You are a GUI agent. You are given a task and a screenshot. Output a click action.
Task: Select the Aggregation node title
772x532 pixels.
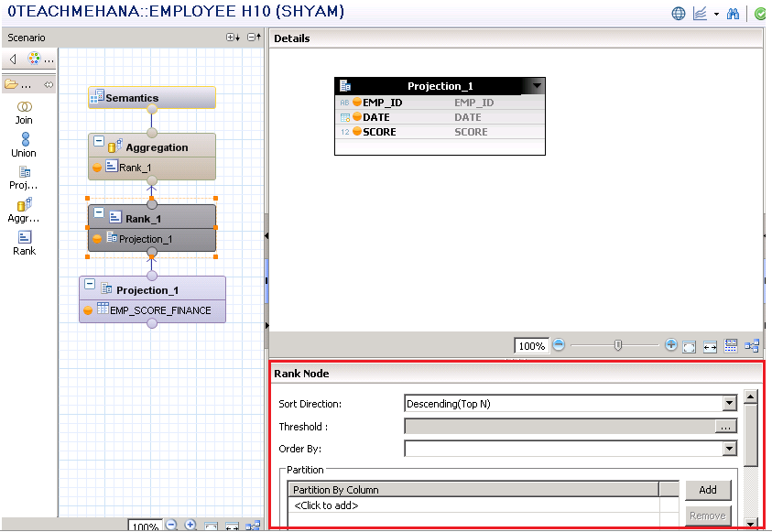point(157,147)
